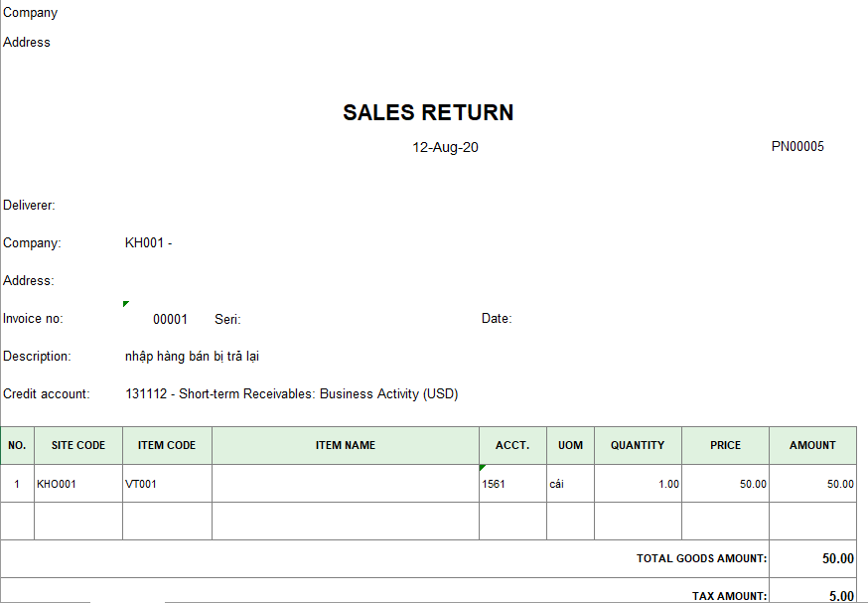Select the tax amount value 5.00
The image size is (868, 603).
click(x=841, y=596)
